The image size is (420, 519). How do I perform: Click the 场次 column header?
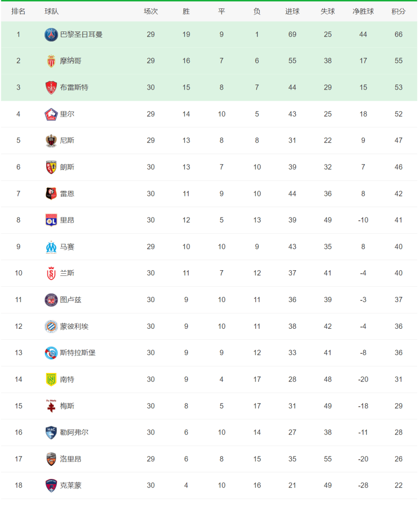(x=151, y=11)
